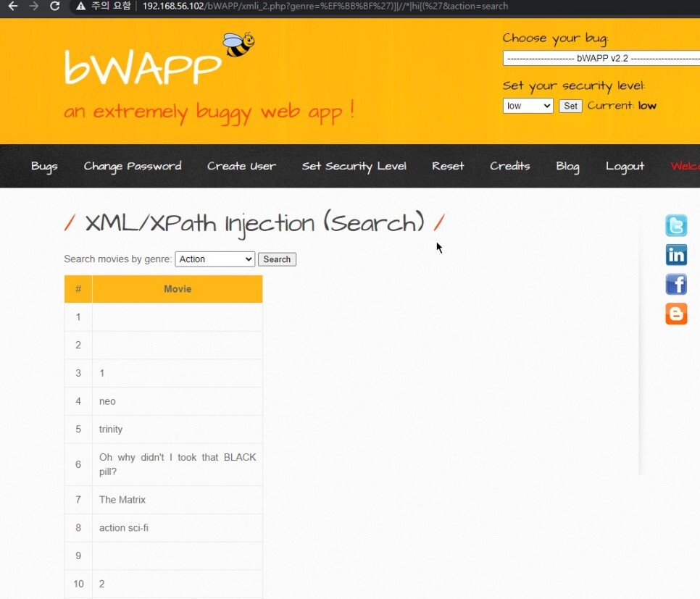Open Create User menu item
The width and height of the screenshot is (700, 599).
point(241,166)
